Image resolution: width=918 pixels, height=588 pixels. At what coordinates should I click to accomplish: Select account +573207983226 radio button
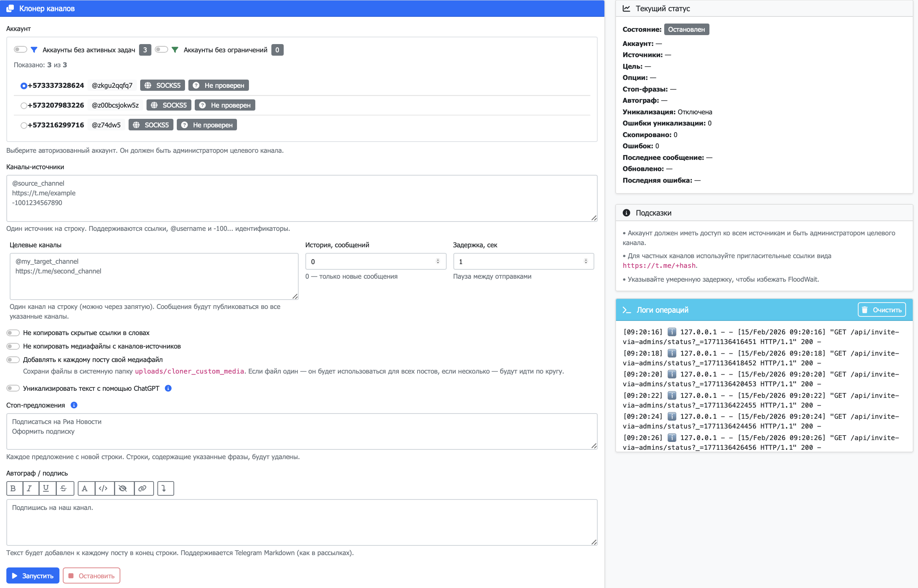point(24,105)
